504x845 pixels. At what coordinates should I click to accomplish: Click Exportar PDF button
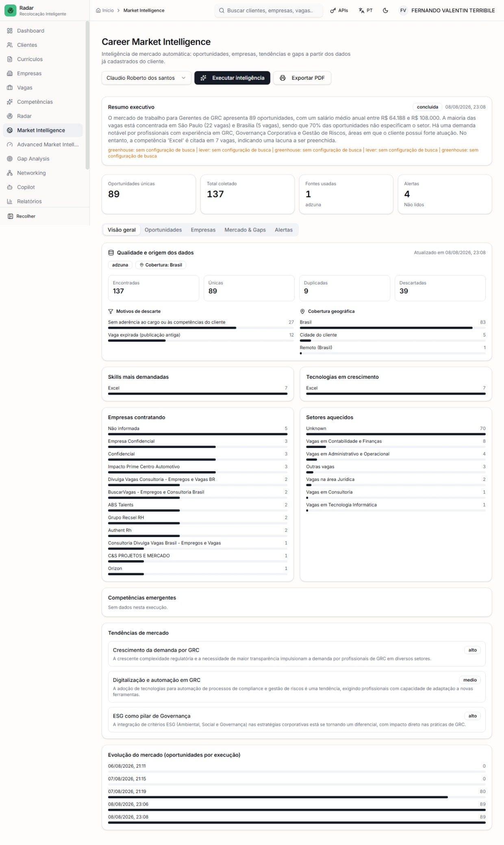coord(302,78)
